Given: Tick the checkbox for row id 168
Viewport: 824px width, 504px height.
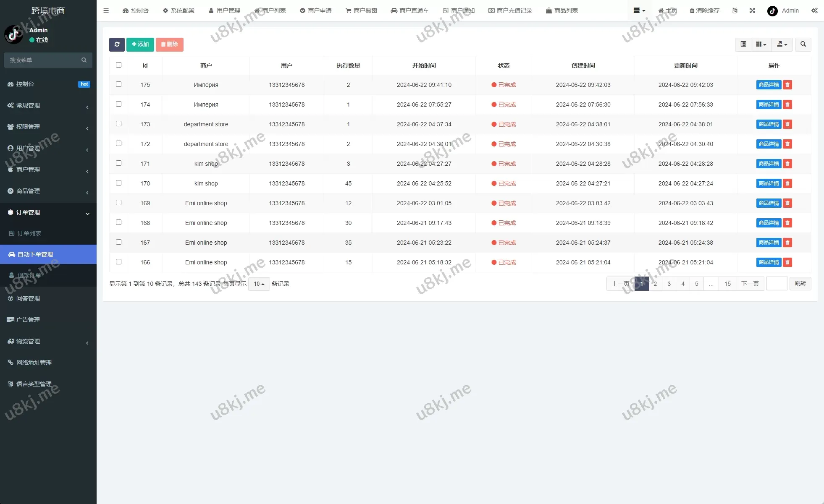Looking at the screenshot, I should coord(119,222).
